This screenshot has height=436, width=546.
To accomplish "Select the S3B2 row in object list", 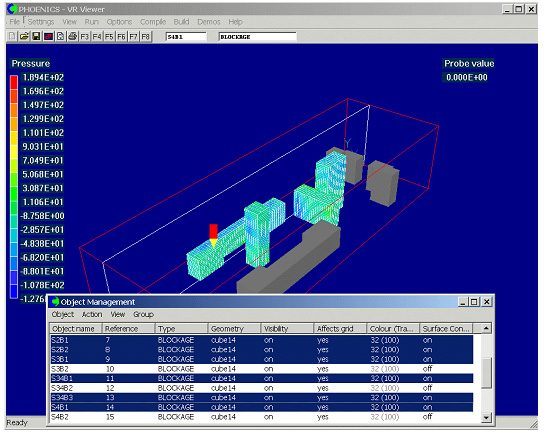I will click(x=262, y=369).
